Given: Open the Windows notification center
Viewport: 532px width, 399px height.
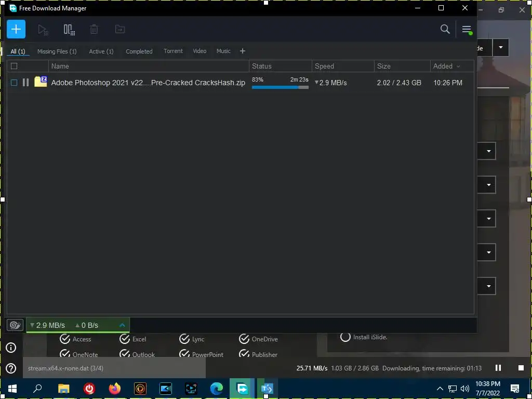Looking at the screenshot, I should (x=515, y=389).
